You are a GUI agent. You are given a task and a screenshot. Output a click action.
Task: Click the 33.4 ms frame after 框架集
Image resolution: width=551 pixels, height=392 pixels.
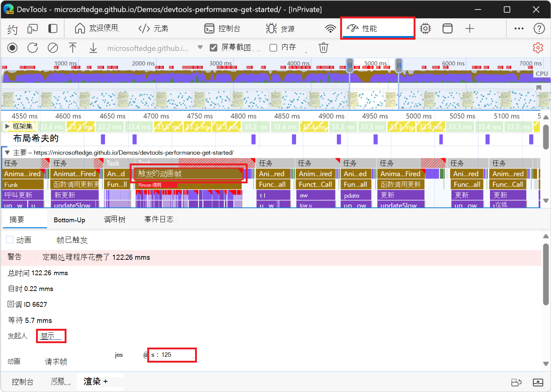[51, 127]
